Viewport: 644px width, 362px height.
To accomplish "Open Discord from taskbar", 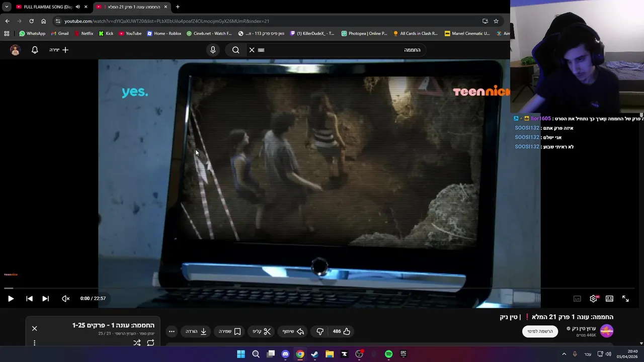I will click(285, 354).
